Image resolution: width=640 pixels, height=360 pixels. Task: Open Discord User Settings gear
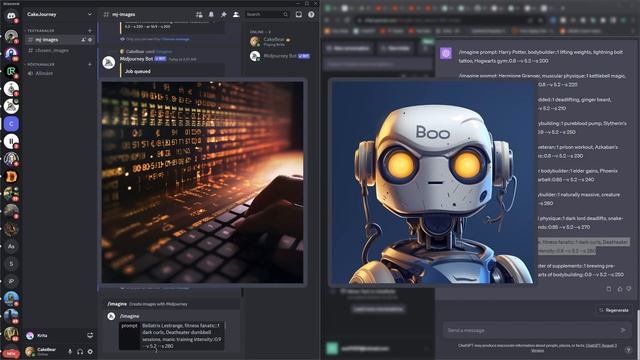pos(90,351)
